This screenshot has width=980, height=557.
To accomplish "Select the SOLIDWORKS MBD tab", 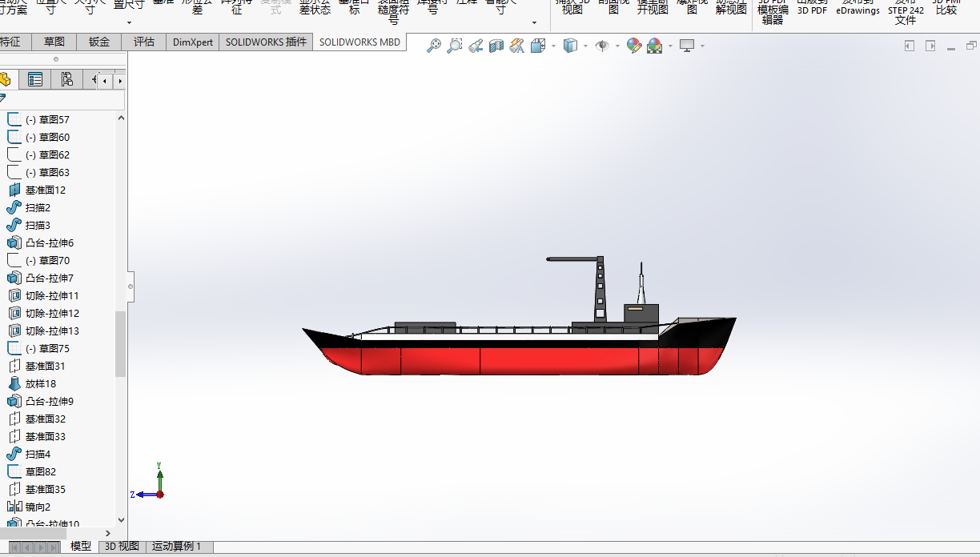I will pyautogui.click(x=359, y=42).
